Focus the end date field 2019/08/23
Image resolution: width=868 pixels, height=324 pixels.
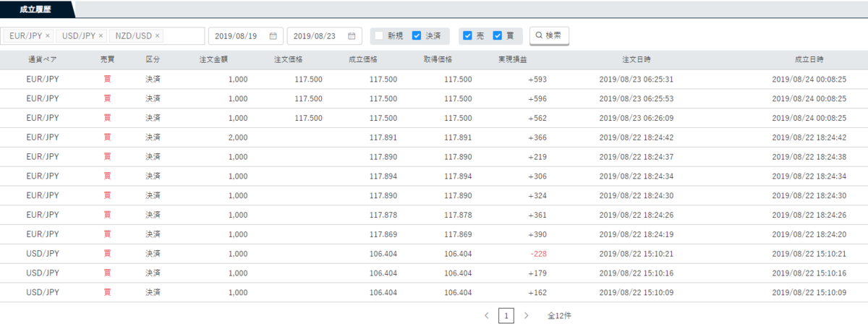[324, 35]
